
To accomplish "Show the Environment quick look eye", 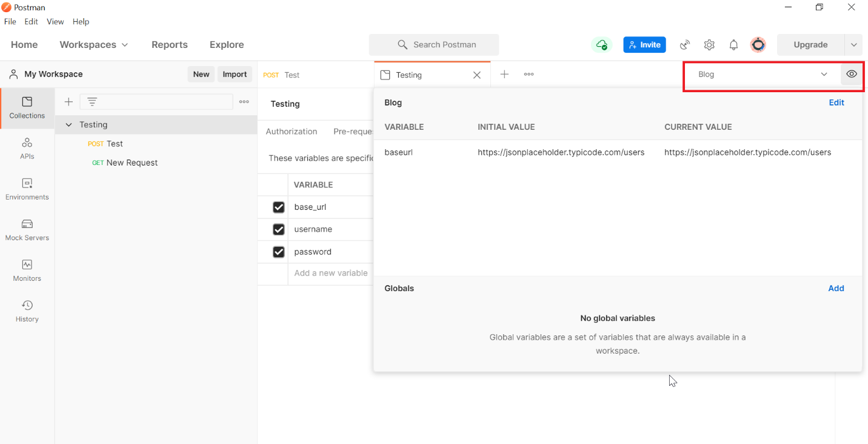I will pyautogui.click(x=851, y=74).
